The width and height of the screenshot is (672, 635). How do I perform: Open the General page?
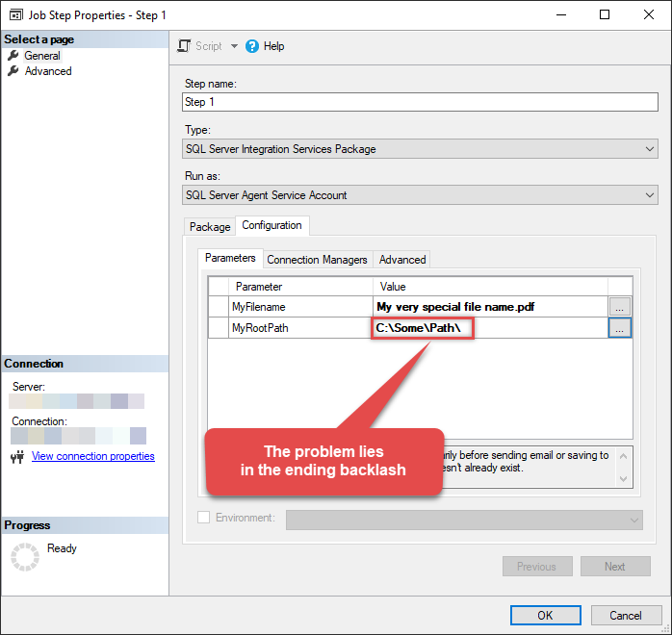tap(42, 56)
